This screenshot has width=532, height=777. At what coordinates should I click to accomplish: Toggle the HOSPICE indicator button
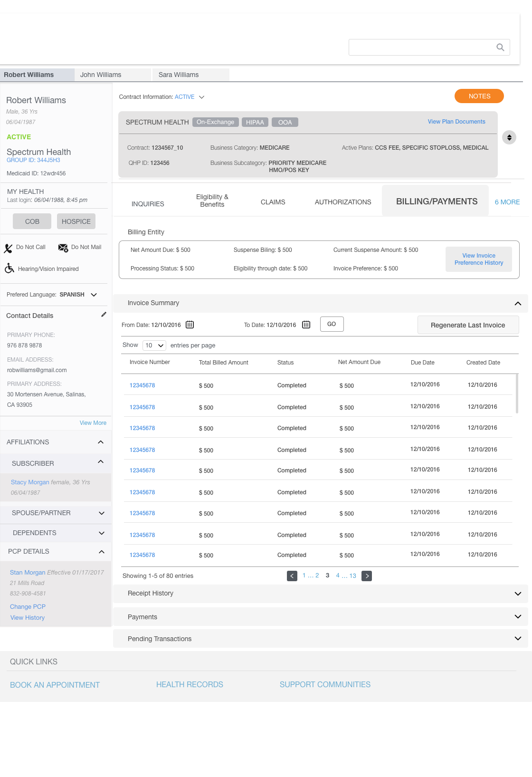tap(76, 221)
